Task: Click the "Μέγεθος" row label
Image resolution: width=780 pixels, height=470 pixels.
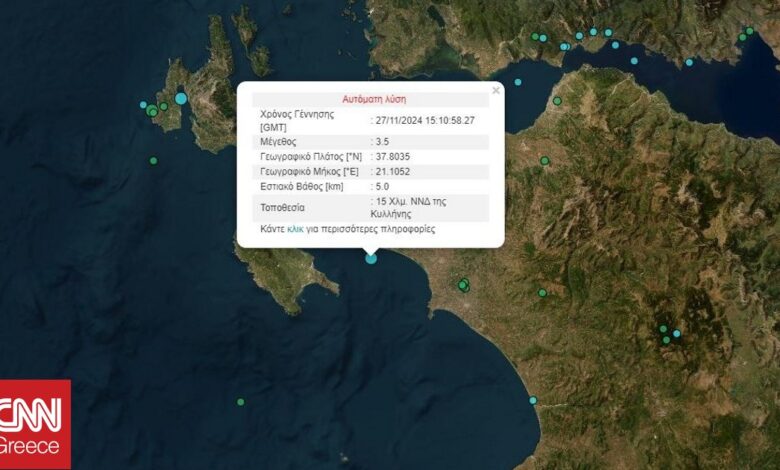Action: pos(279,142)
